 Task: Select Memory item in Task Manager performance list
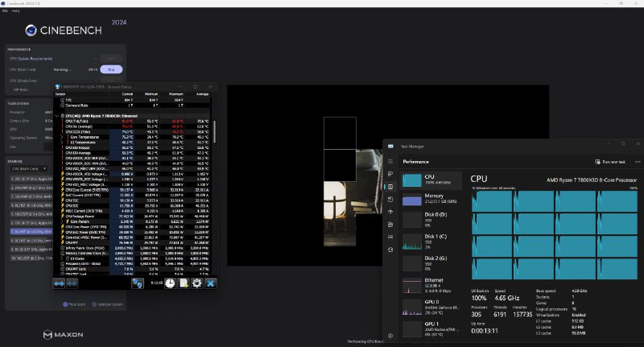coord(431,200)
